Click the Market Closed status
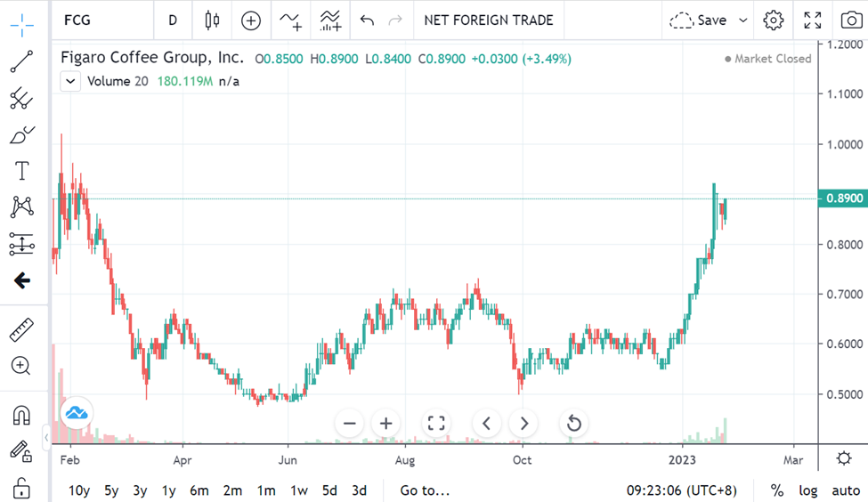The image size is (868, 502). tap(767, 59)
